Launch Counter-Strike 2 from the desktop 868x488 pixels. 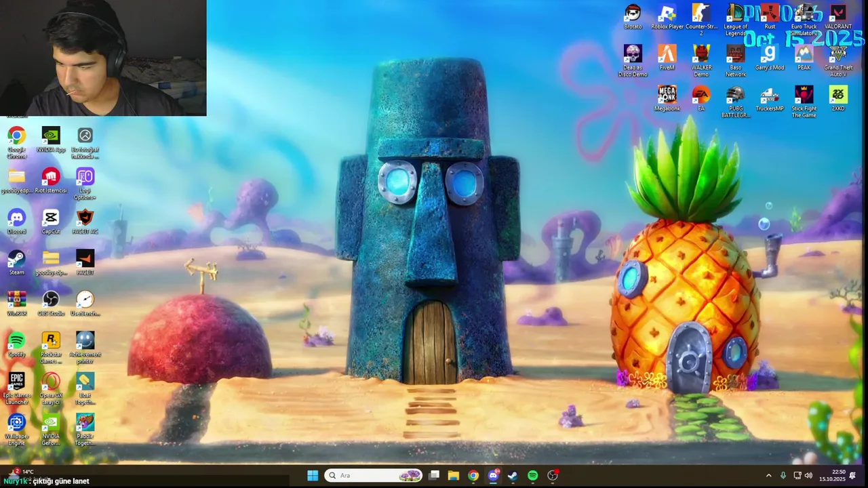pos(701,20)
